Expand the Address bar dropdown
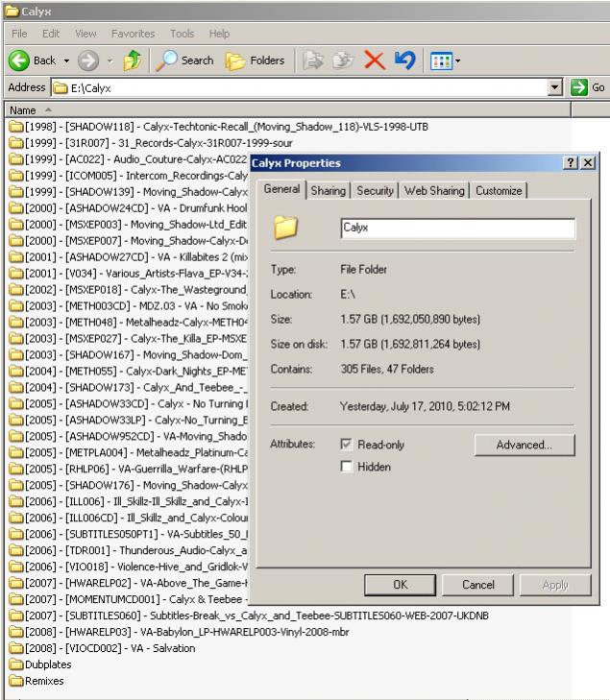The image size is (610, 700). point(554,87)
